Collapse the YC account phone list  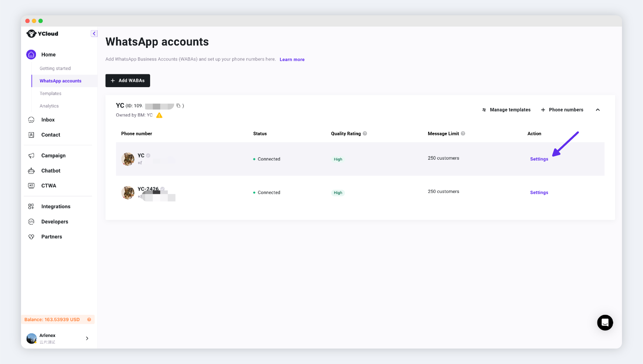coord(598,110)
